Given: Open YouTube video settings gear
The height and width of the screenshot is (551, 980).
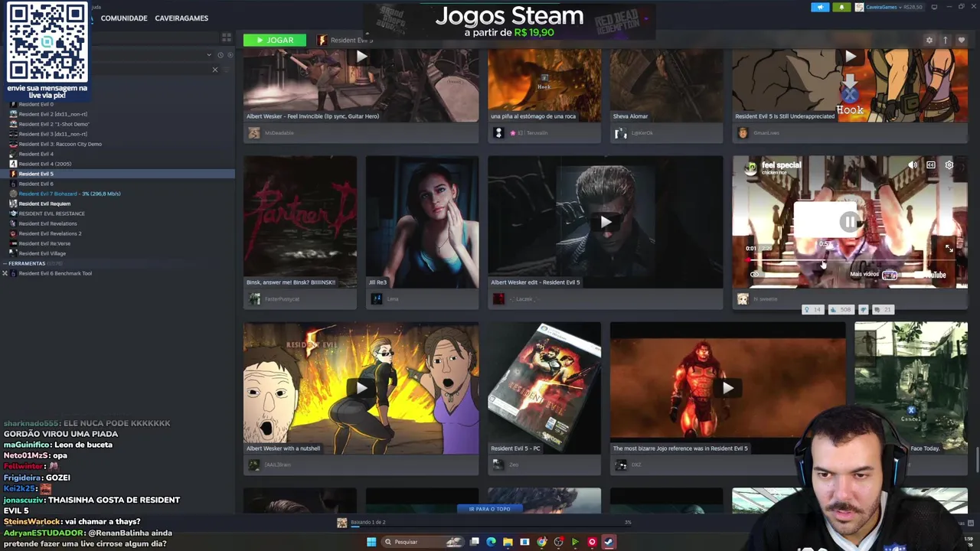Looking at the screenshot, I should pyautogui.click(x=949, y=165).
